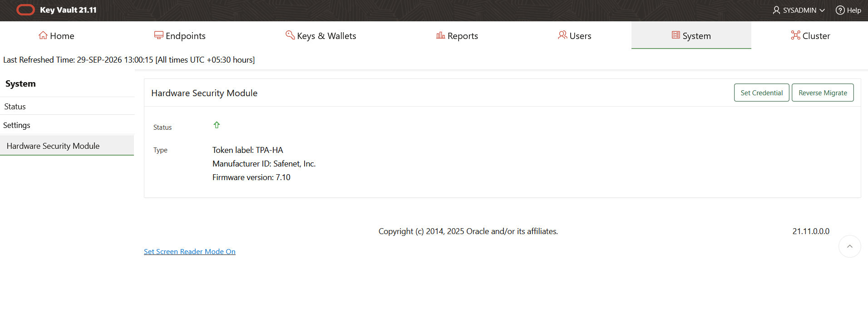Click the Endpoints monitor icon

click(x=158, y=35)
